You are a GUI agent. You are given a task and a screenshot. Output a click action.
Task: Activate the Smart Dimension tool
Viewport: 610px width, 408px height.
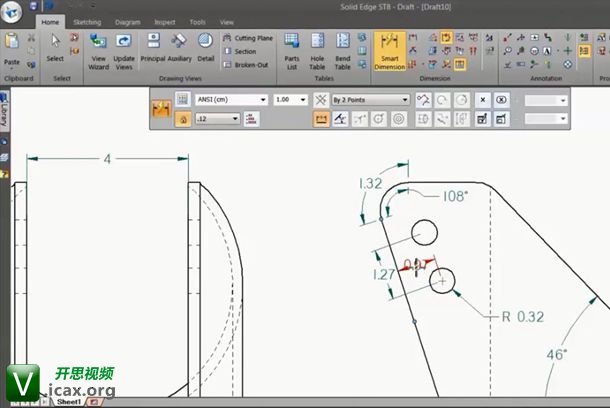coord(389,50)
